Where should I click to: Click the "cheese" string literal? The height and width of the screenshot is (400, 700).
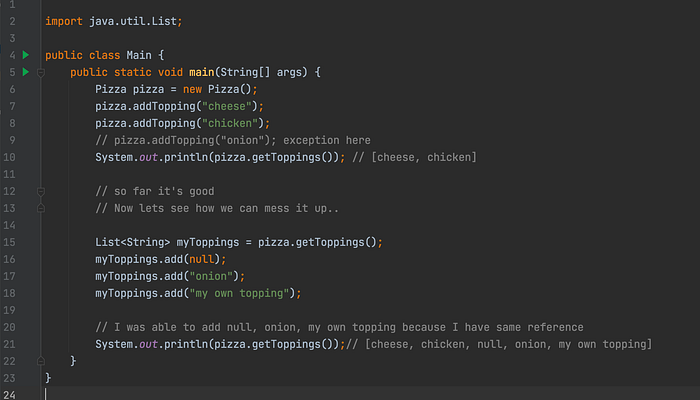227,106
